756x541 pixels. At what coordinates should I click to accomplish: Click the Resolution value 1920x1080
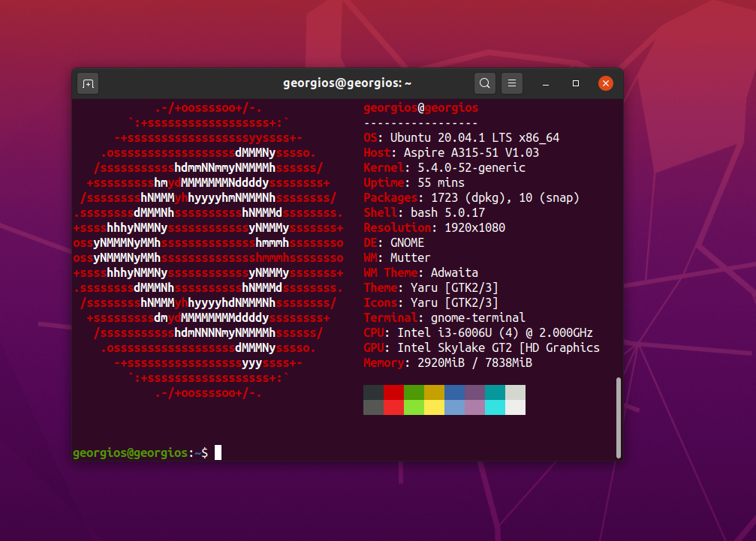pyautogui.click(x=474, y=227)
